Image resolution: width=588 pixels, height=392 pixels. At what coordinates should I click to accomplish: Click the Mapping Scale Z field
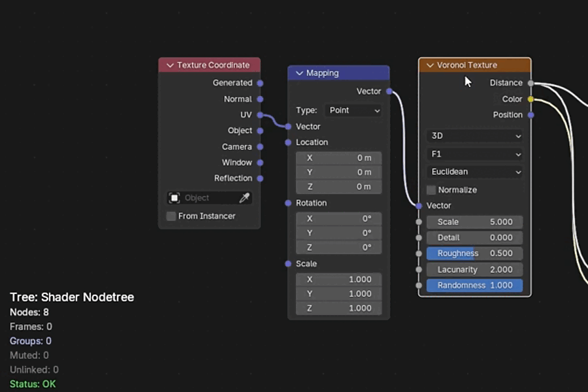pyautogui.click(x=339, y=308)
